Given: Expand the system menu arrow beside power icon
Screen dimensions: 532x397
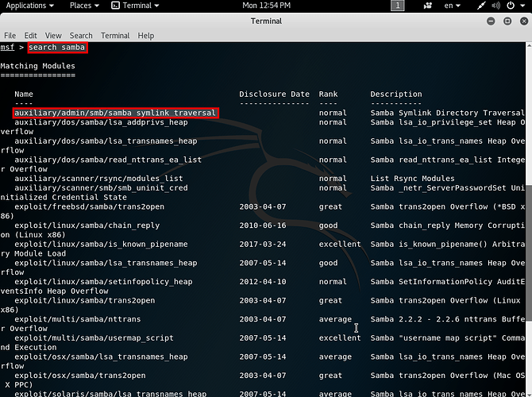Looking at the screenshot, I should coord(522,6).
